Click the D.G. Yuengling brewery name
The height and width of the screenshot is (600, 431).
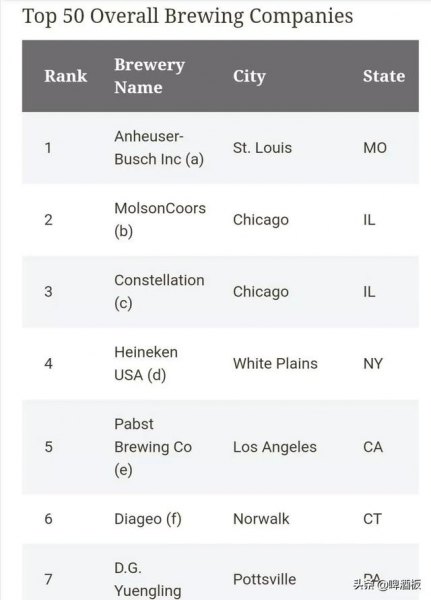click(148, 579)
